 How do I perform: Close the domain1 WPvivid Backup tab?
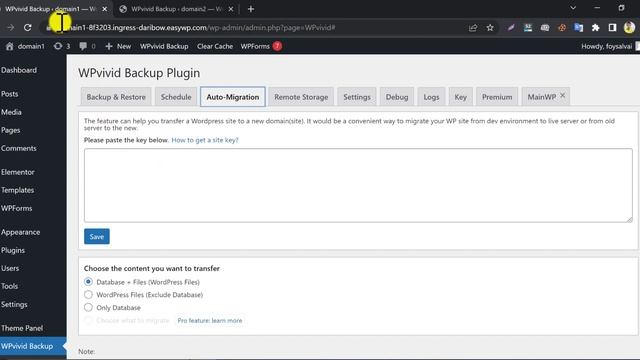point(104,9)
